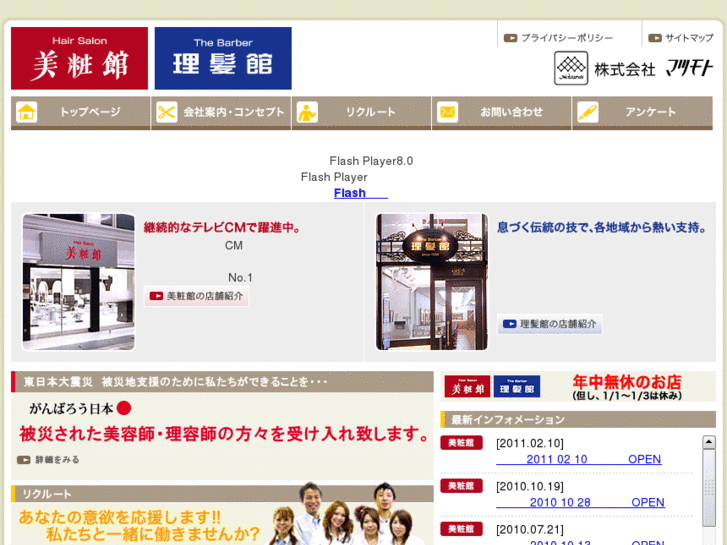Click the 東日本大震災 section header

click(222, 382)
